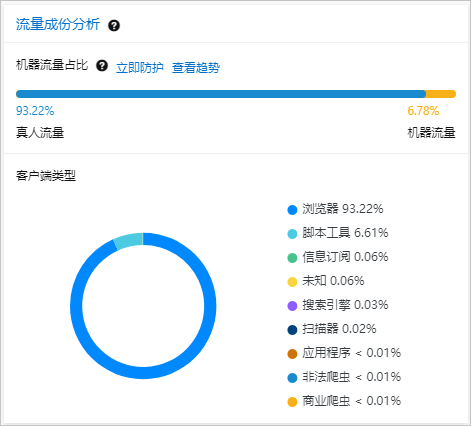
Task: Toggle 信息订阅 legend green dot
Action: tap(292, 258)
